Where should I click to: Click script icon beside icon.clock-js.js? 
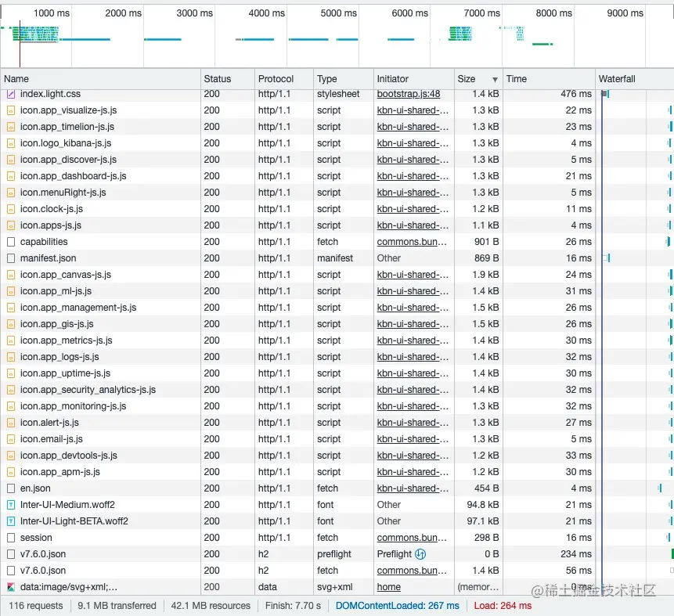pos(11,209)
